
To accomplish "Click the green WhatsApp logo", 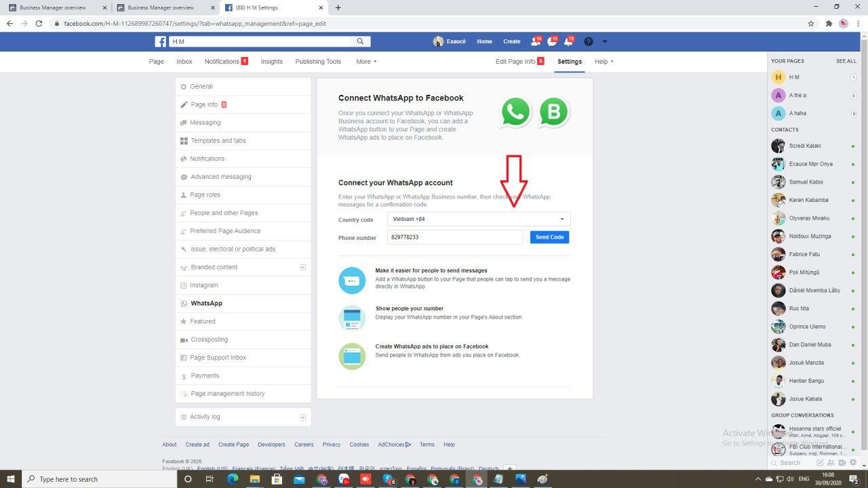I will click(516, 113).
